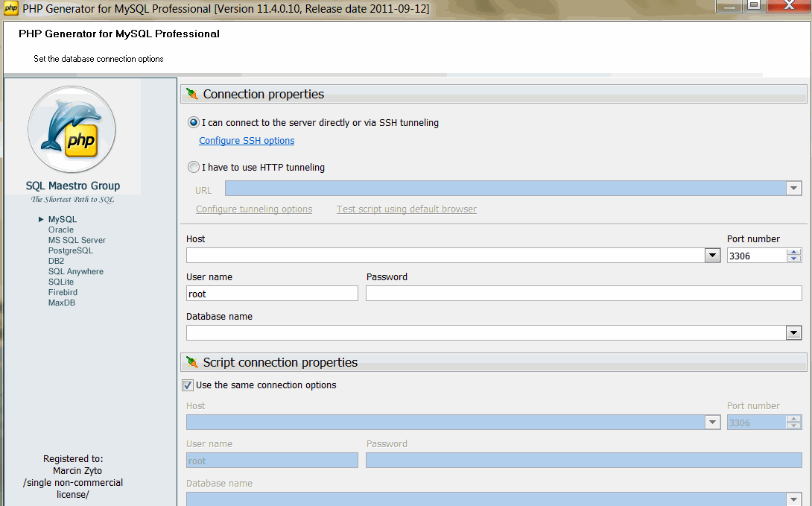Click the Host text field
This screenshot has height=506, width=812.
(x=445, y=256)
